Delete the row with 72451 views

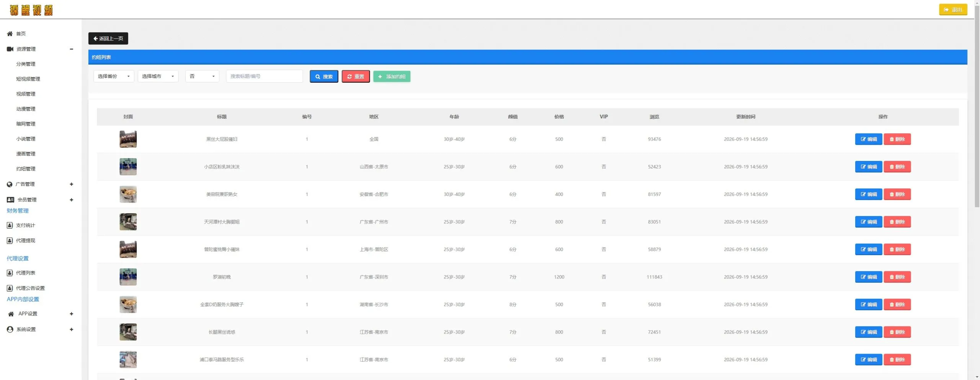pos(897,332)
